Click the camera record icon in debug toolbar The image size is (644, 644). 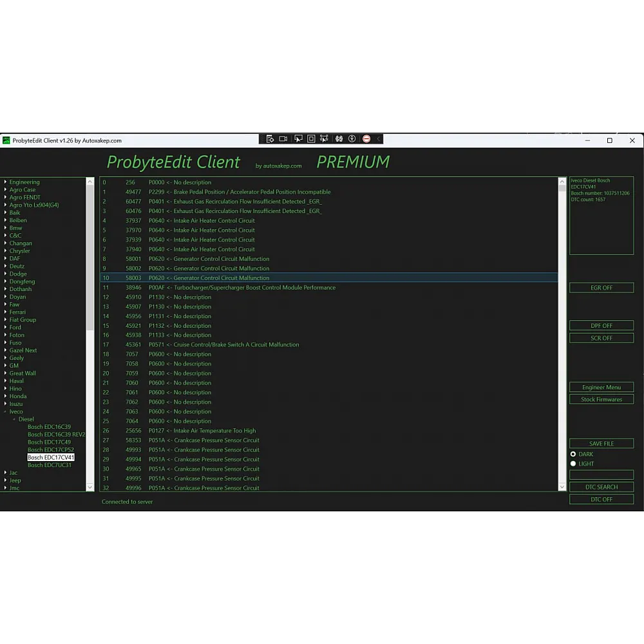[x=283, y=138]
